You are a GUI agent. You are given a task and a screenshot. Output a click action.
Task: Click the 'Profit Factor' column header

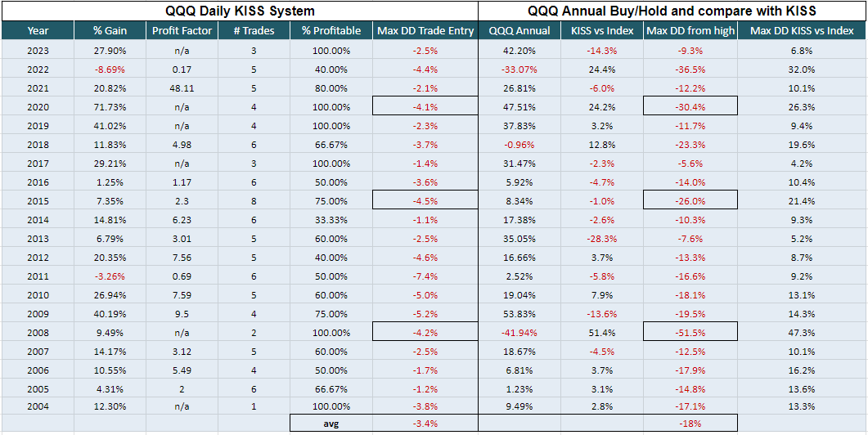pyautogui.click(x=182, y=31)
